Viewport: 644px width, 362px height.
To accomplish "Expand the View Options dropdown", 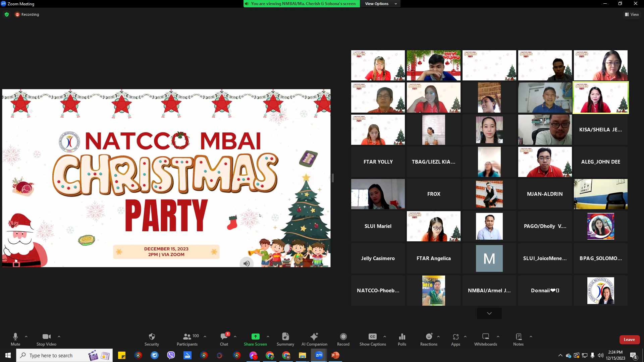I will [x=380, y=4].
